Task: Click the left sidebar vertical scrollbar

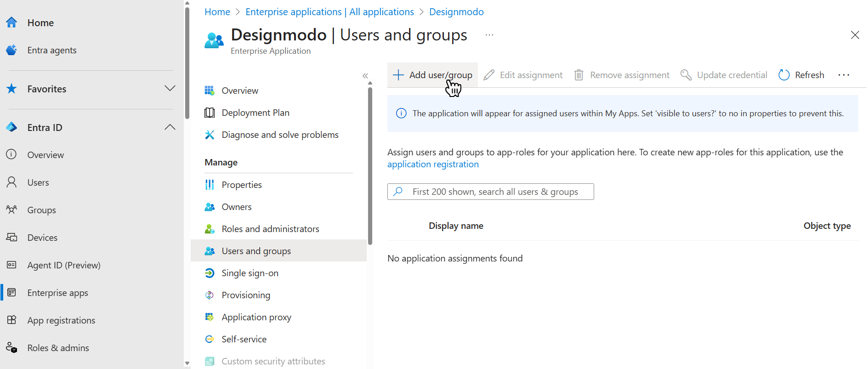Action: coord(187,62)
